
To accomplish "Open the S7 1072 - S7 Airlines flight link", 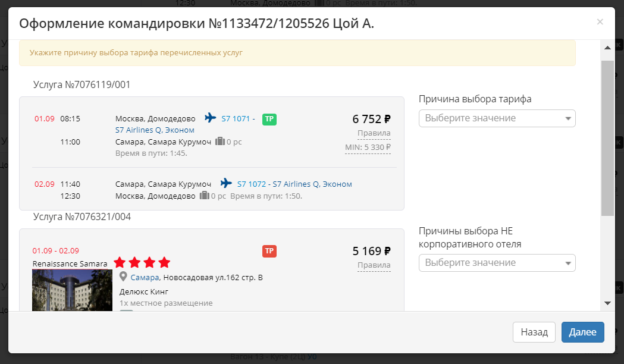I will (294, 184).
